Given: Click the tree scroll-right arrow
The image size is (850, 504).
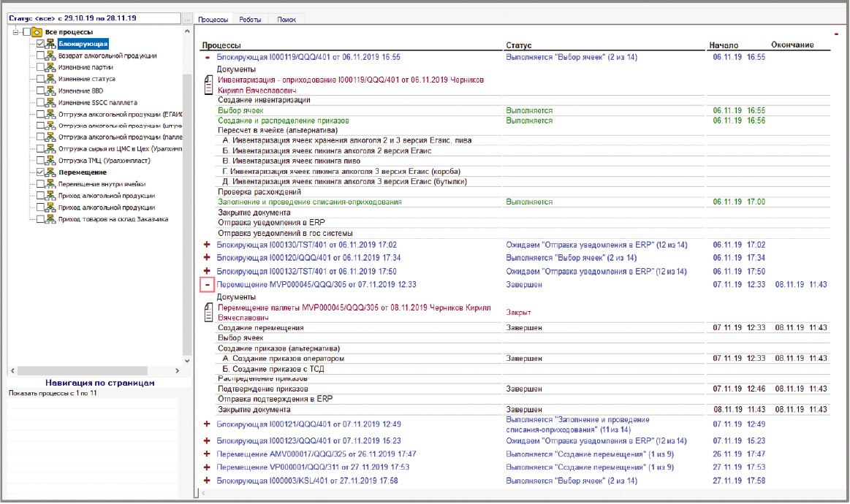Looking at the screenshot, I should pyautogui.click(x=177, y=370).
